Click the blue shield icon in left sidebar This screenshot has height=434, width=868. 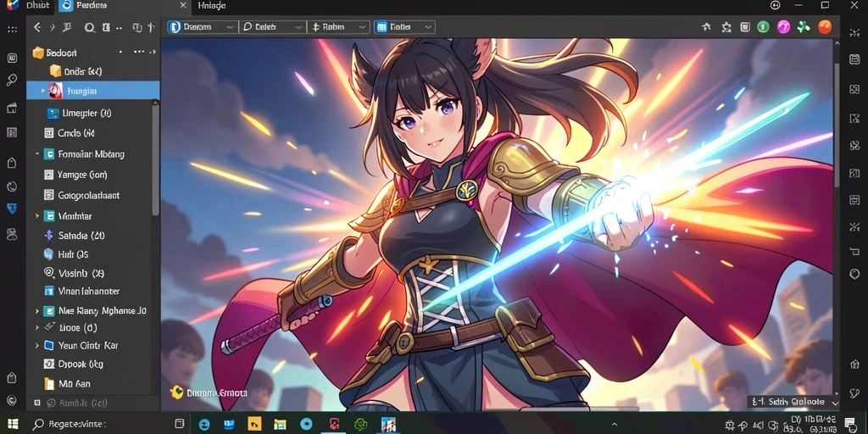pos(12,209)
